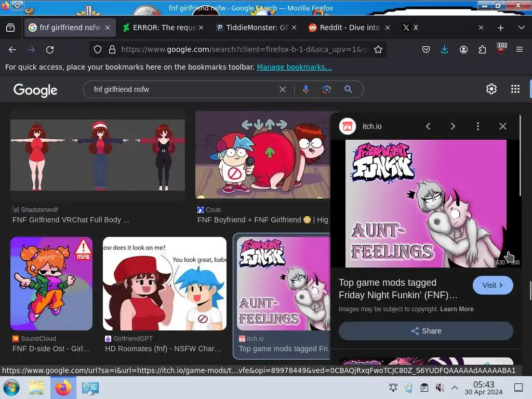This screenshot has width=532, height=399.
Task: Open the Coub Boyfriend + Girlfriend thumbnail
Action: pyautogui.click(x=263, y=155)
